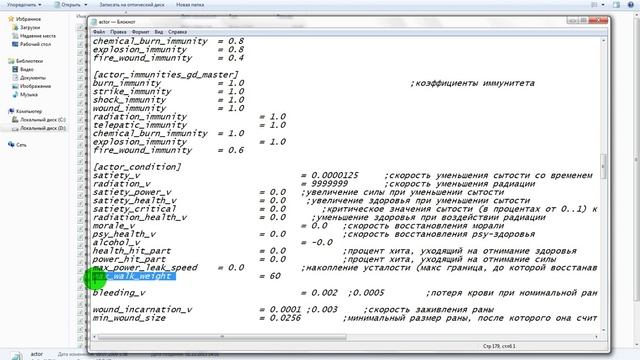Viewport: 640px width, 360px height.
Task: Click Открыть button in Explorer toolbar
Action: point(68,5)
